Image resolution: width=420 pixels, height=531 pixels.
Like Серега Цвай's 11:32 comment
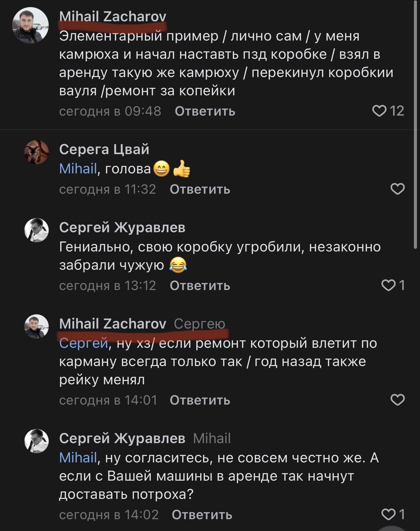click(x=397, y=189)
